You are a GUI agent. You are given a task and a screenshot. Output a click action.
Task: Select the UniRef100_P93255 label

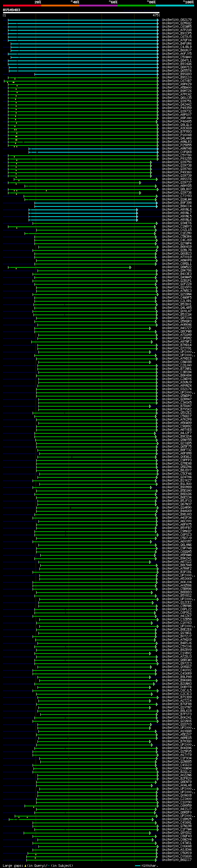177,159
